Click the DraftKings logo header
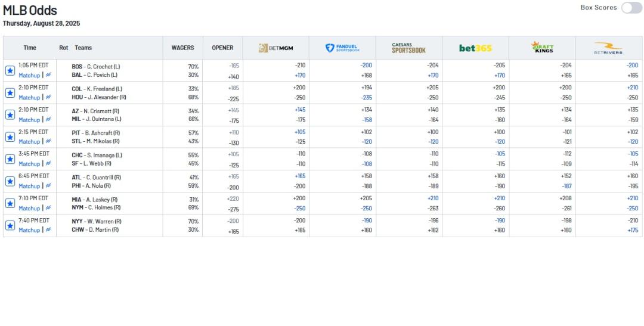 [x=542, y=48]
